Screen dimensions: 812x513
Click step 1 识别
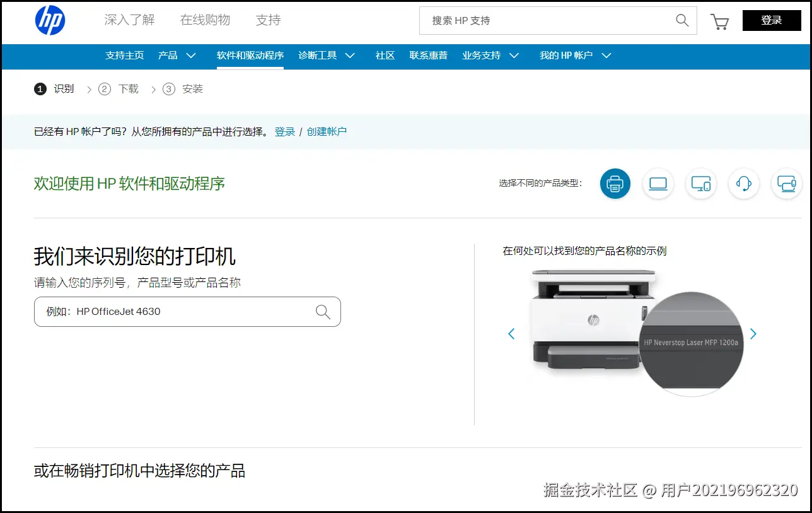pyautogui.click(x=54, y=89)
